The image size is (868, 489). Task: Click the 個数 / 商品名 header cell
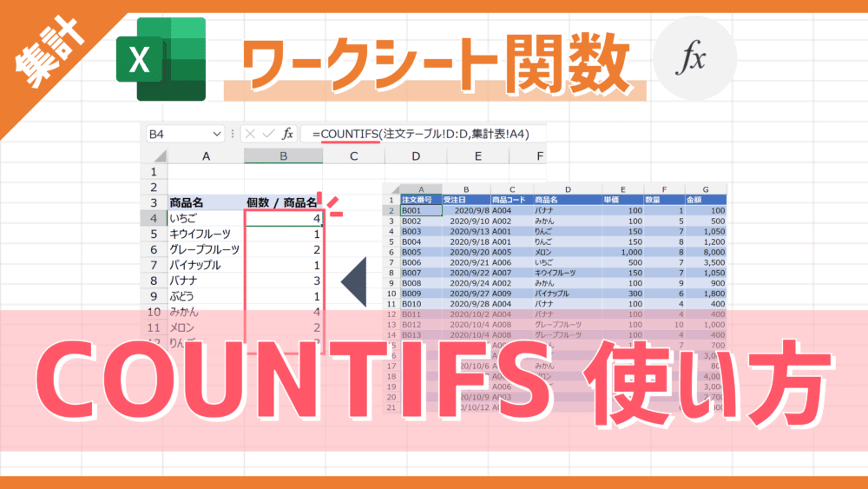coord(284,202)
